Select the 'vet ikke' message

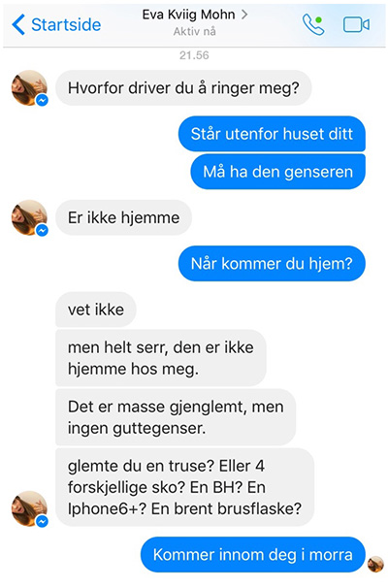pos(96,310)
